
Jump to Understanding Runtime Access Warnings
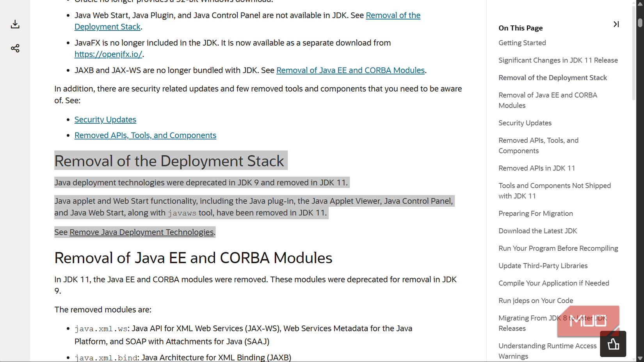click(548, 351)
